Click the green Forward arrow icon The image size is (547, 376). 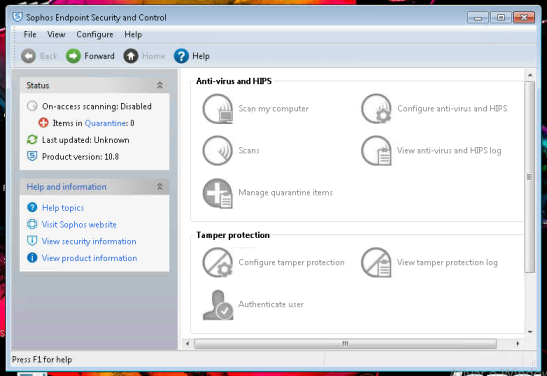pos(73,56)
